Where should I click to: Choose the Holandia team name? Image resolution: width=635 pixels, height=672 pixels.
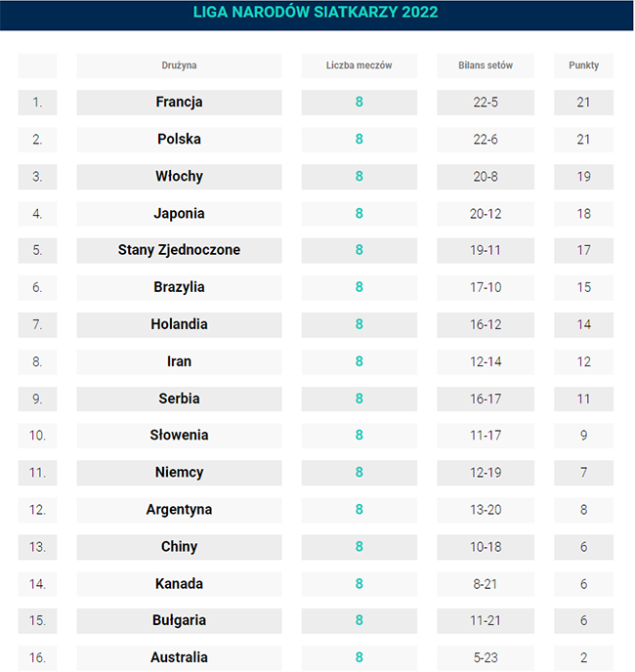179,324
